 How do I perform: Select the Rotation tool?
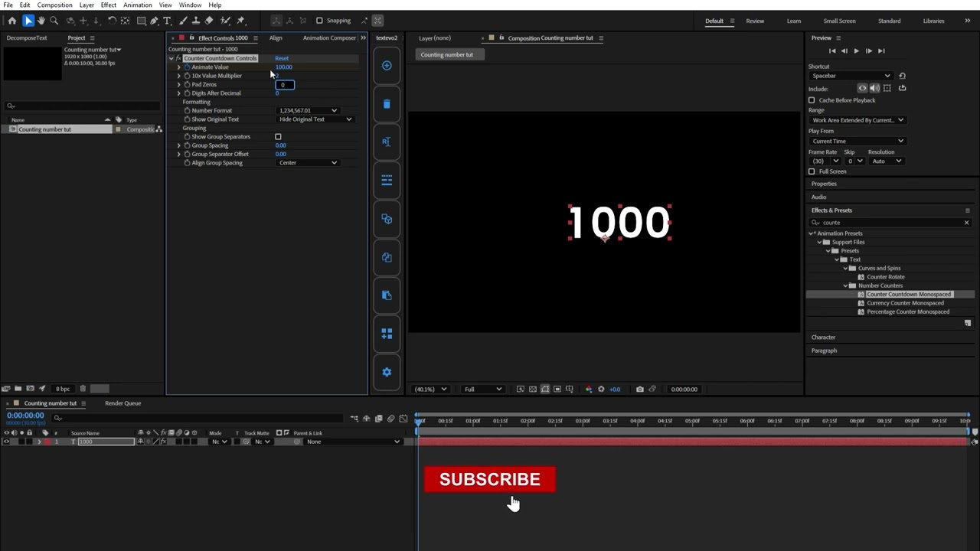[112, 21]
